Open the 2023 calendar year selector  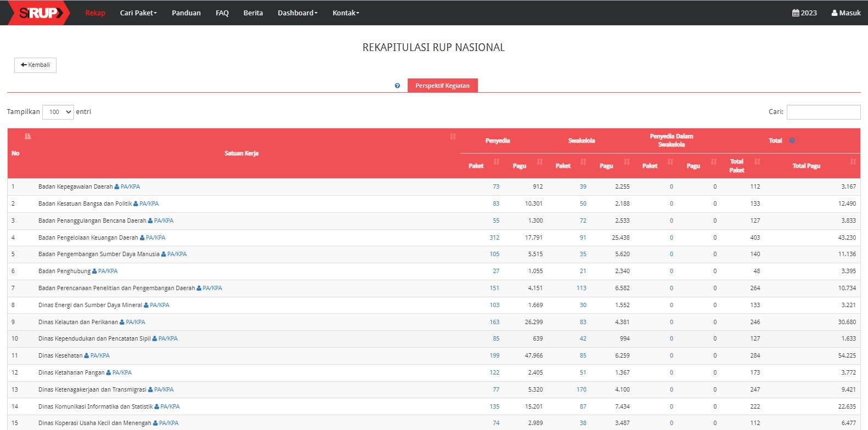[804, 13]
